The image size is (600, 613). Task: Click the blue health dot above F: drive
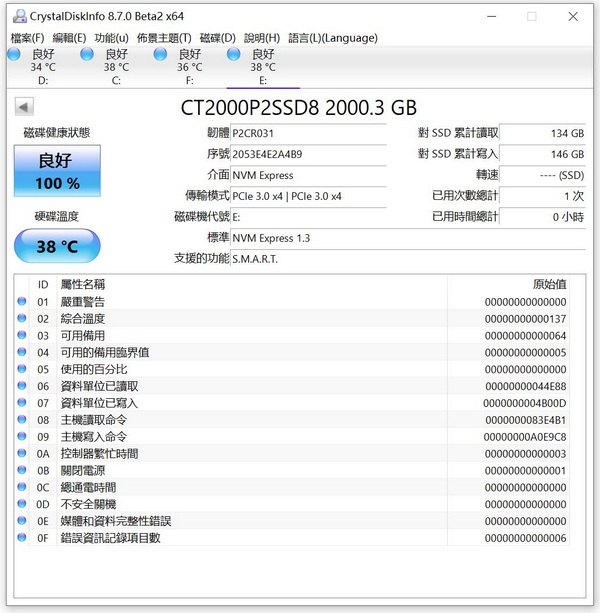160,54
